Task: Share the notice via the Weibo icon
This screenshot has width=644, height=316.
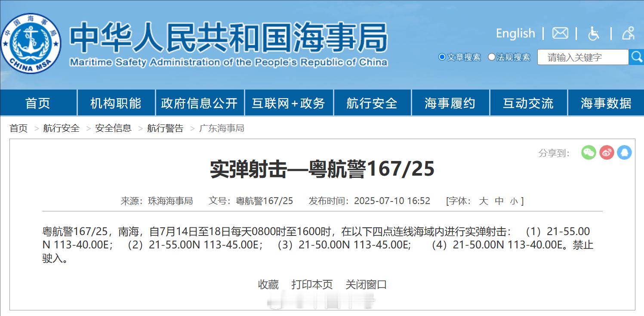Action: click(x=607, y=152)
